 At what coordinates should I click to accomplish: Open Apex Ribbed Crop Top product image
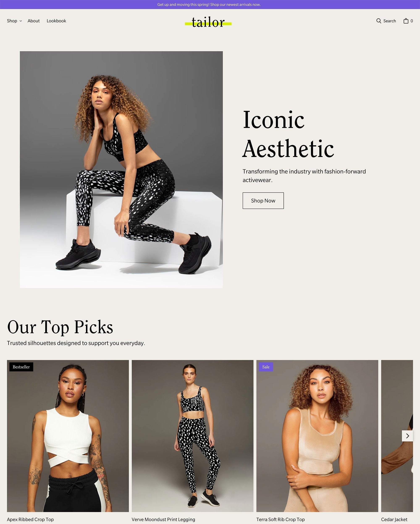click(68, 436)
